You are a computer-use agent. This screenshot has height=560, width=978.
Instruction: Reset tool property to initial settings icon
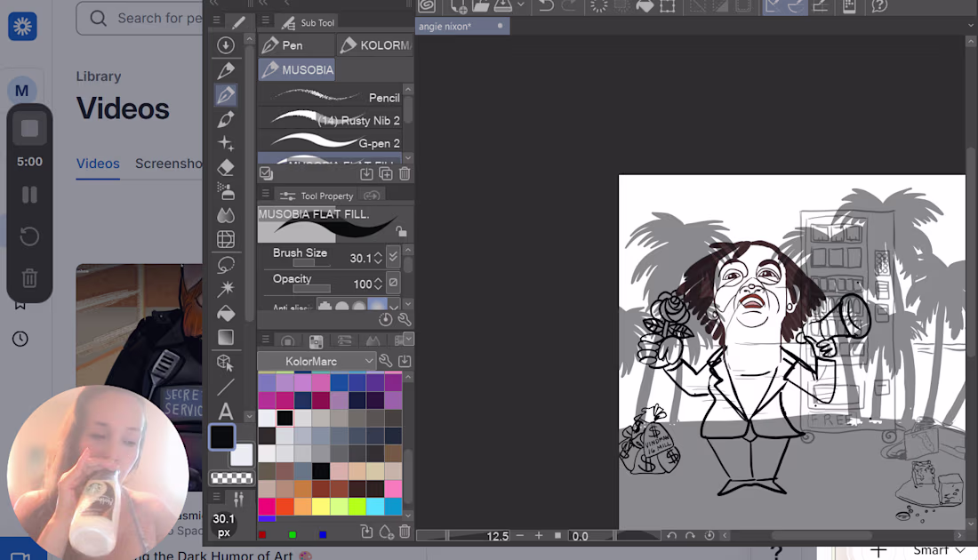386,320
